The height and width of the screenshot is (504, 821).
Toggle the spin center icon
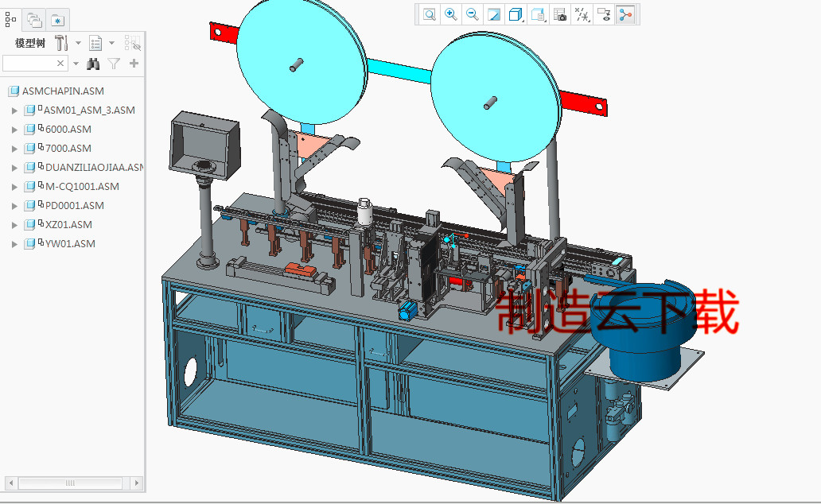click(625, 14)
